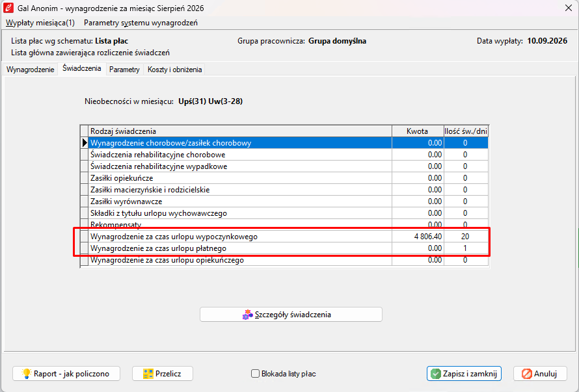Screen dimensions: 579x392
Task: Click the 4 806.40 amount cell
Action: pyautogui.click(x=418, y=237)
